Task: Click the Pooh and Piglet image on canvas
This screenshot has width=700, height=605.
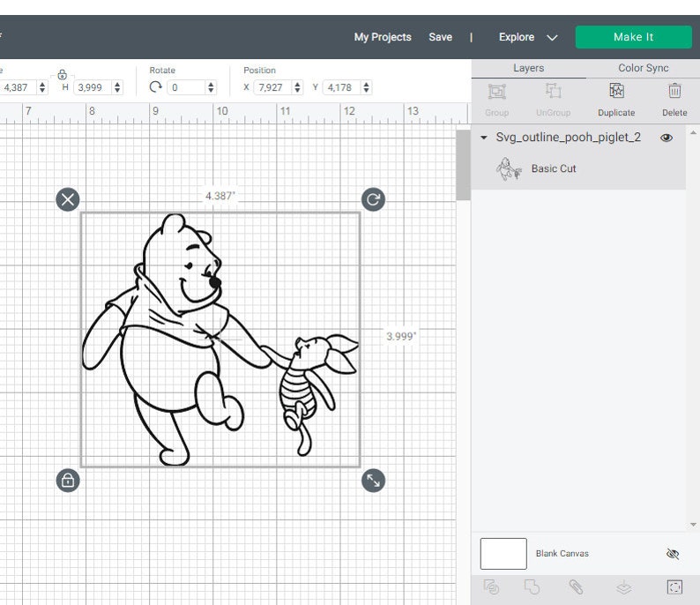Action: coord(220,340)
